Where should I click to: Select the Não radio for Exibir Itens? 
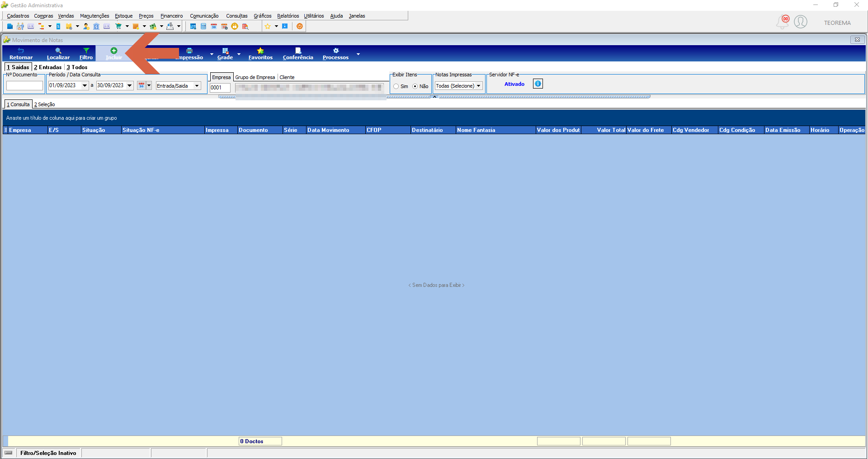pos(415,86)
